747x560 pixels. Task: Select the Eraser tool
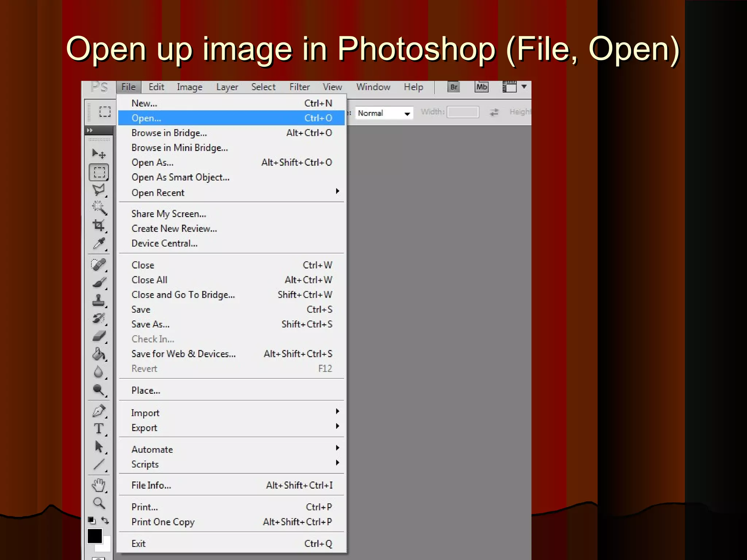pyautogui.click(x=99, y=336)
